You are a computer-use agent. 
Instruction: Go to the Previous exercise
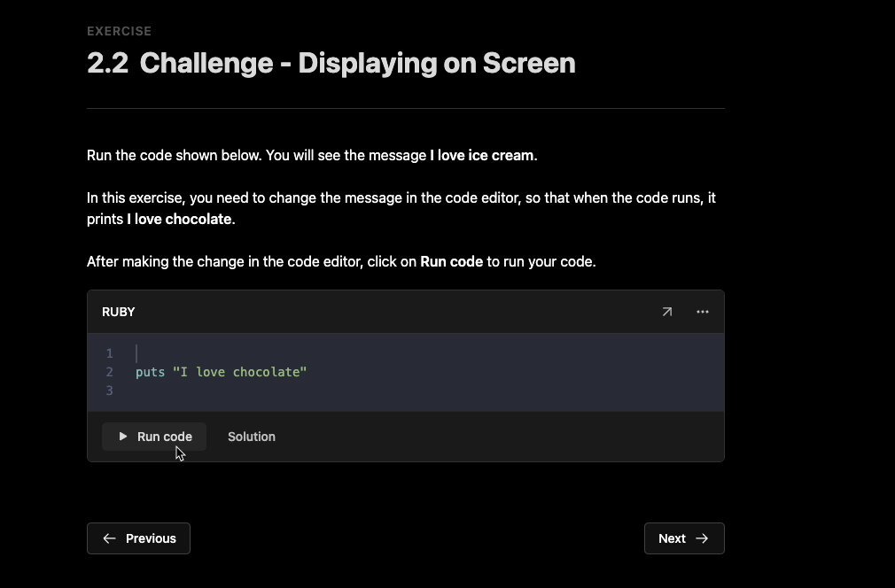tap(139, 538)
